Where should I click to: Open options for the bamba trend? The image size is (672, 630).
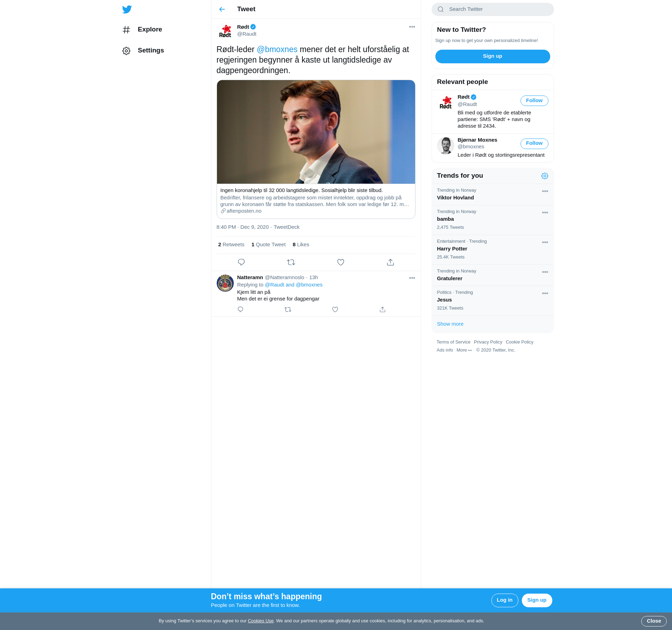[545, 213]
